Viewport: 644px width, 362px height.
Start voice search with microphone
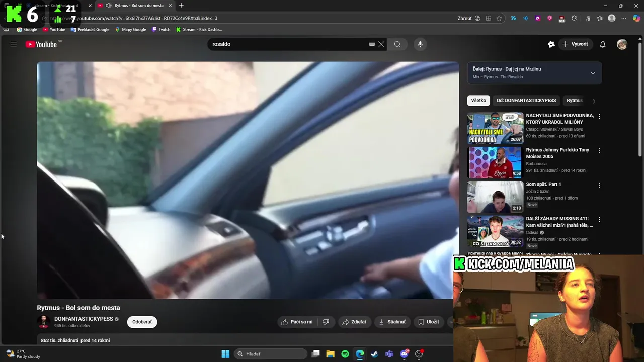[420, 44]
